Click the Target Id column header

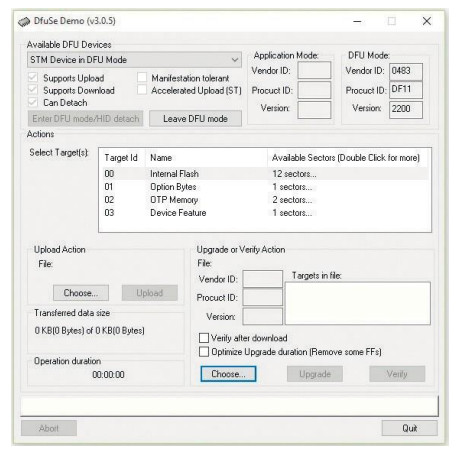[122, 158]
